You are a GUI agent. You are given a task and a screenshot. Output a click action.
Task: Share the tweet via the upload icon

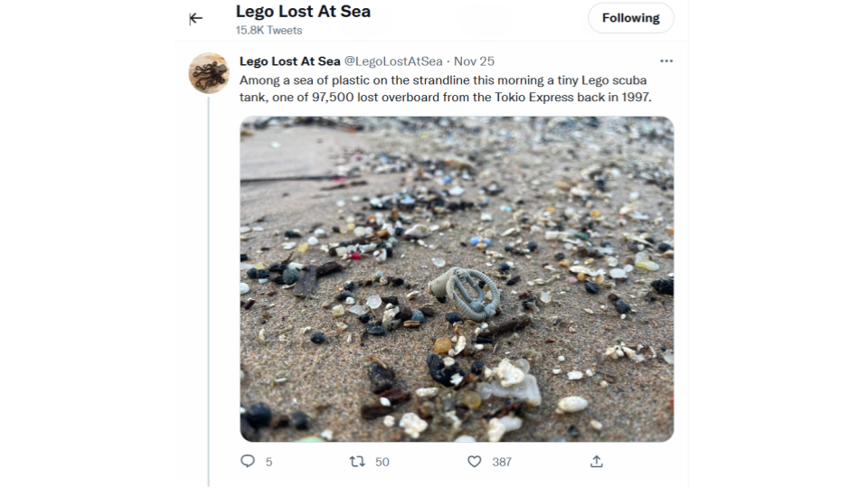tap(596, 461)
